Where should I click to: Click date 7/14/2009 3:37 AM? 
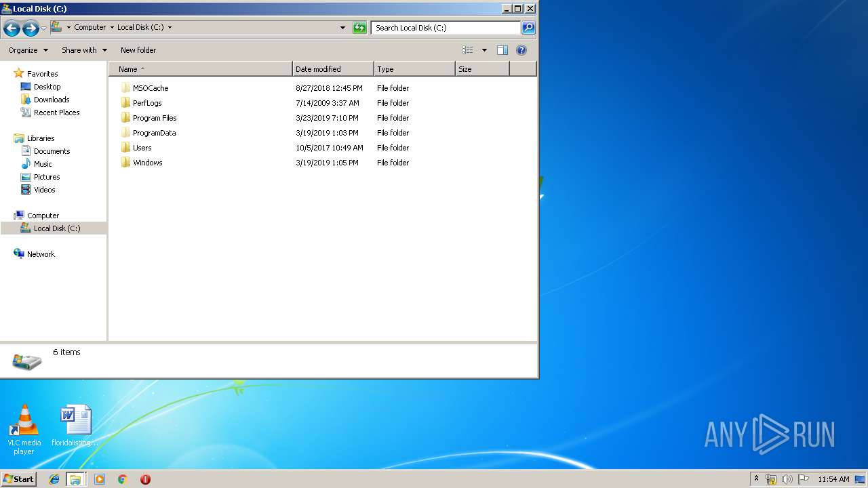tap(328, 103)
